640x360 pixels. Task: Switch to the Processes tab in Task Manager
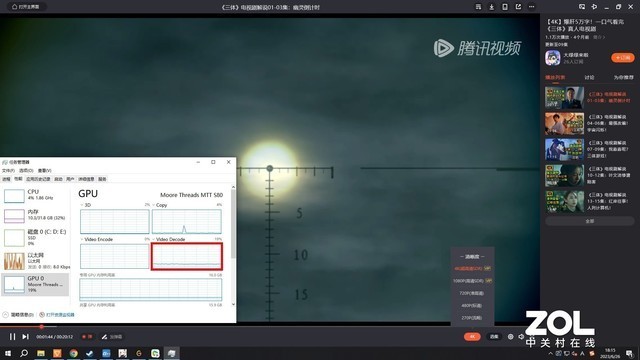click(6, 179)
